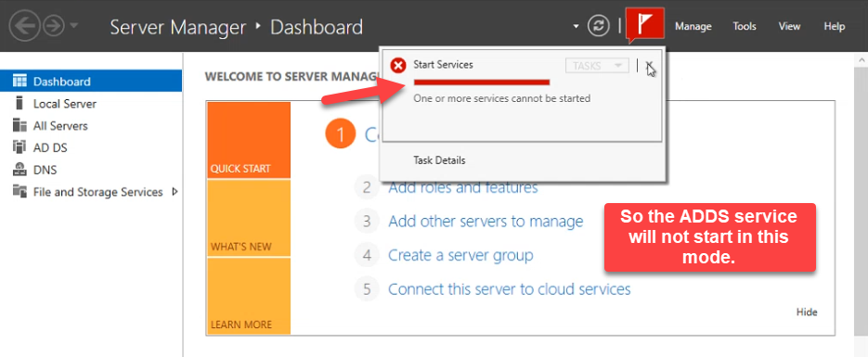Screen dimensions: 868x357
Task: Click the step 4 number circle
Action: click(367, 255)
